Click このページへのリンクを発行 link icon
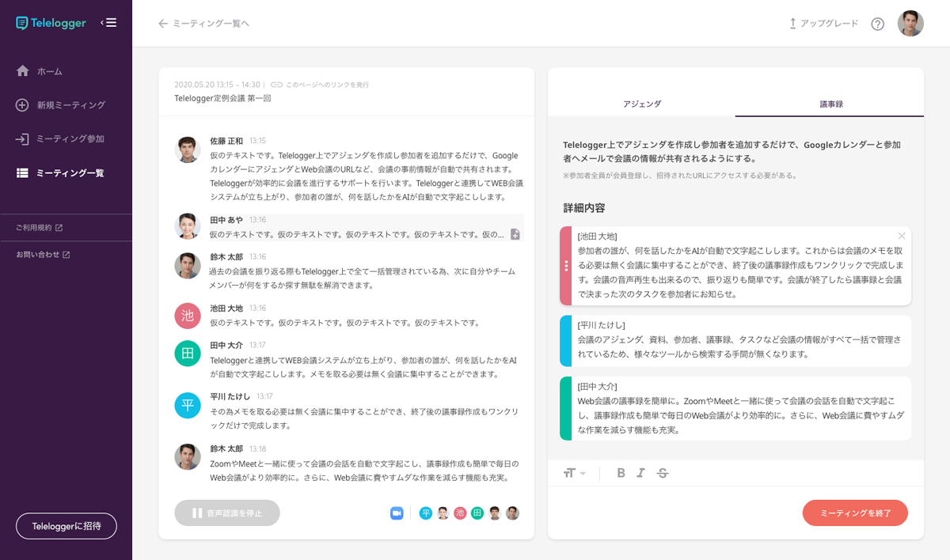Screen dimensions: 950x560 276,85
